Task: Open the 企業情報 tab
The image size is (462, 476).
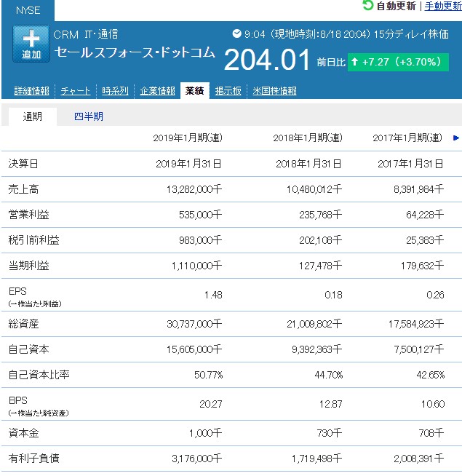Action: [x=158, y=91]
